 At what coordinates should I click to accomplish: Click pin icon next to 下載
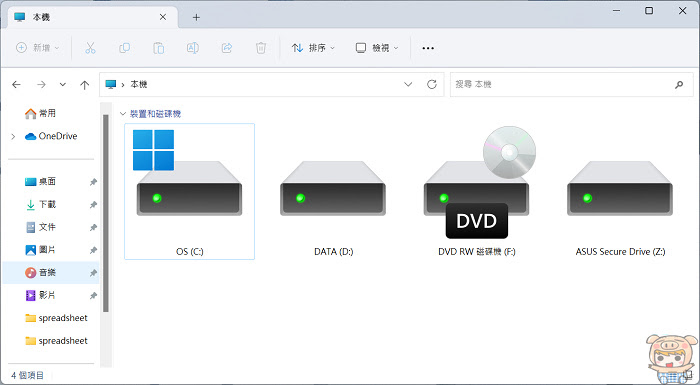point(93,205)
